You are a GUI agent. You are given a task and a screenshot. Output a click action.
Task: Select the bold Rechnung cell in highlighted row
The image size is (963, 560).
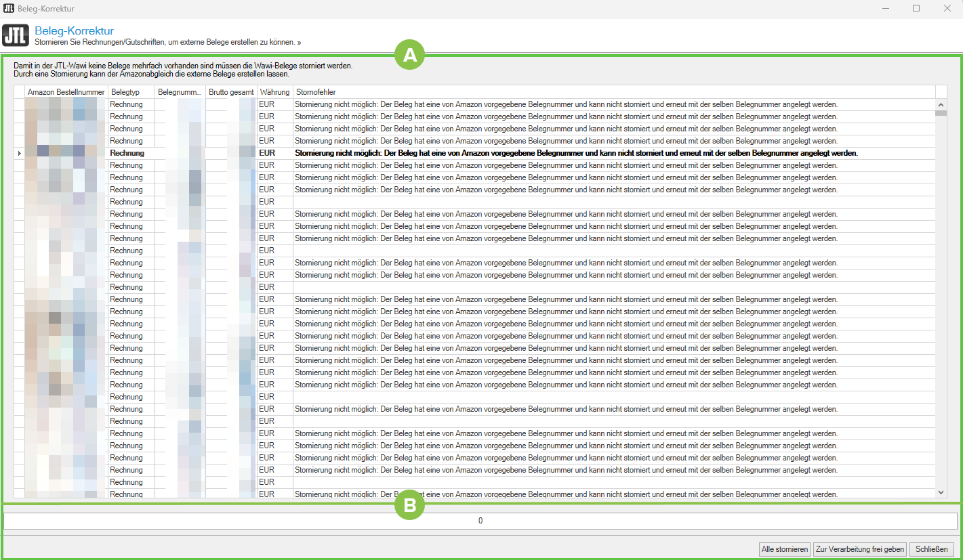tap(131, 153)
